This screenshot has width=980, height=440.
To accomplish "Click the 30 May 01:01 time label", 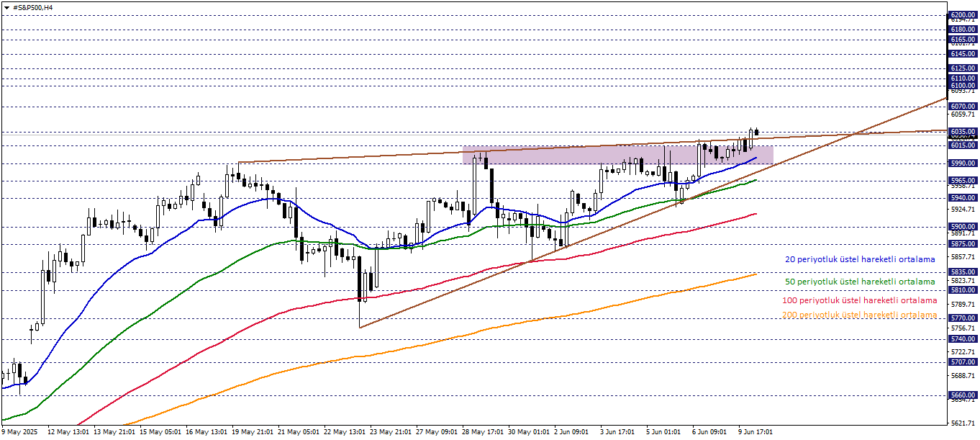I will (529, 433).
